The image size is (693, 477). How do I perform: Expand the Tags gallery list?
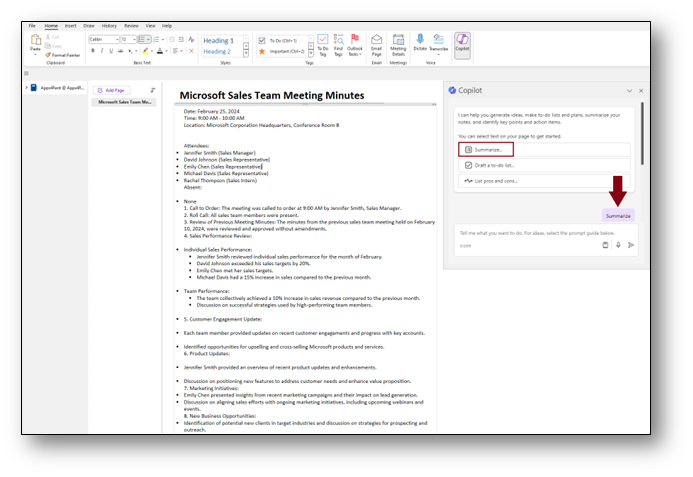[x=311, y=54]
